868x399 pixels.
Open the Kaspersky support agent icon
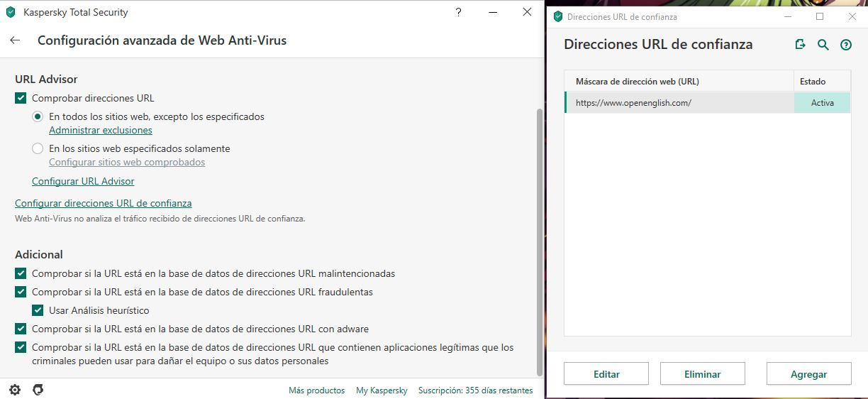[x=38, y=390]
